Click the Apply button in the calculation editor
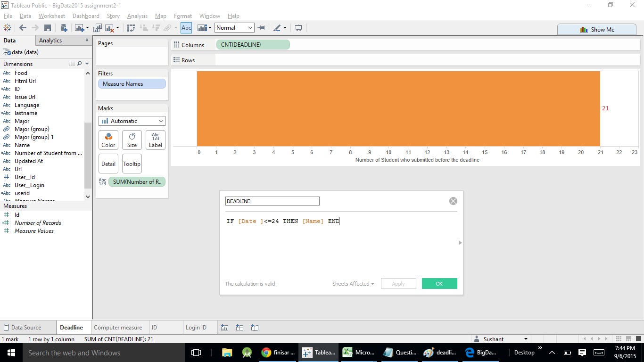Viewport: 644px width, 362px height. [x=398, y=284]
